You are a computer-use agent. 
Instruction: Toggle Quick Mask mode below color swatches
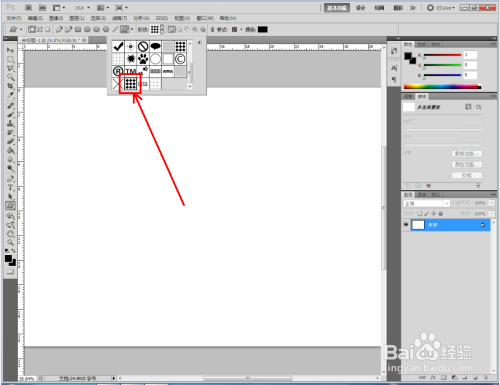10,272
